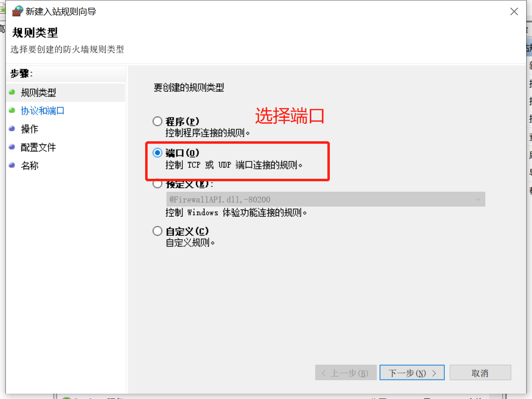Click blue bullet beside 配置文件 step
This screenshot has height=399, width=532.
[12, 147]
